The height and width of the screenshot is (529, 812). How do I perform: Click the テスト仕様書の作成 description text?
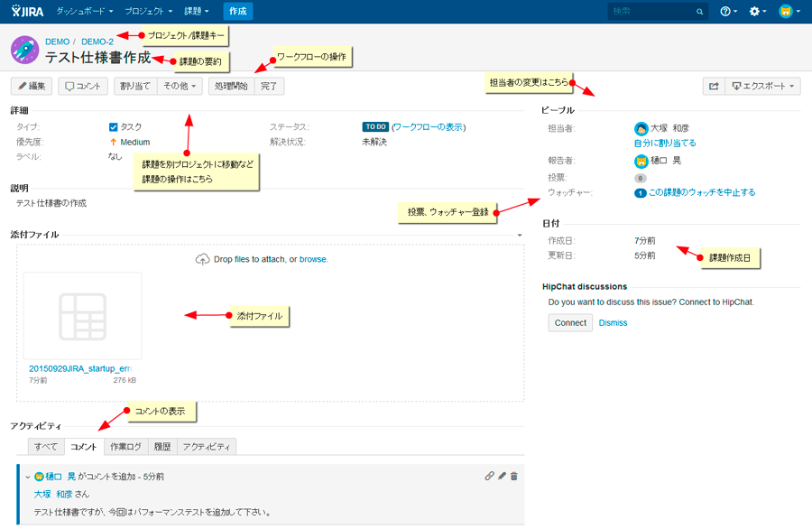(51, 203)
